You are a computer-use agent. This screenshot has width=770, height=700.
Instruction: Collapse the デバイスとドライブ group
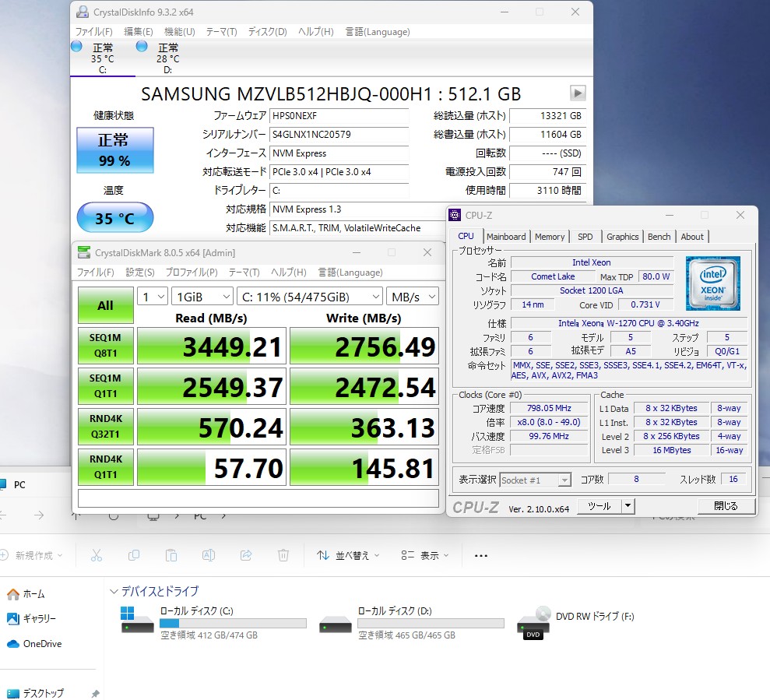point(114,591)
